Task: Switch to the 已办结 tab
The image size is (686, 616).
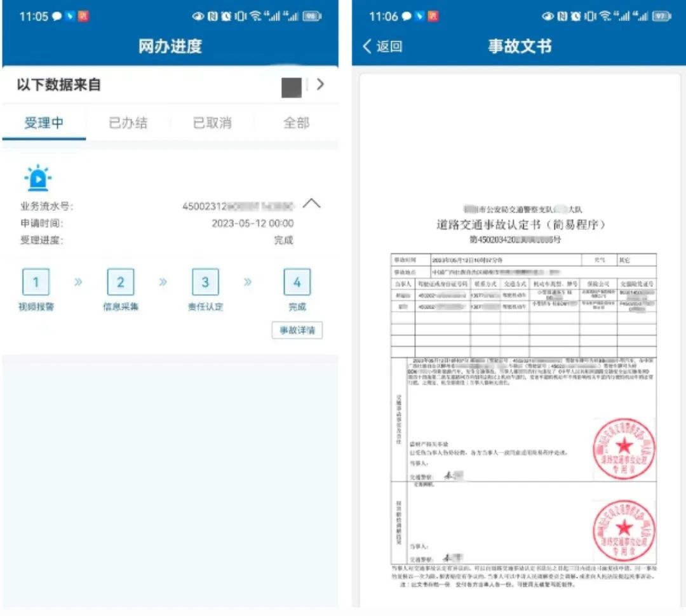Action: tap(128, 123)
